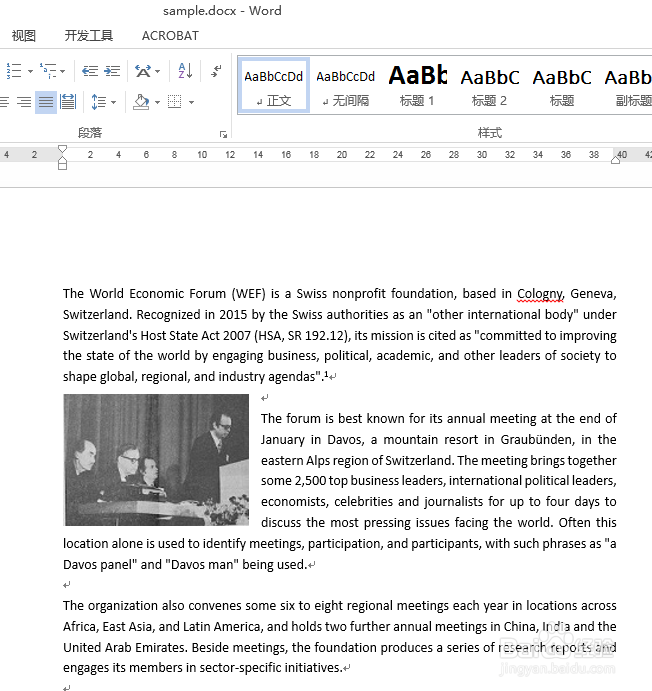Click text 'The organization also convenes'
The height and width of the screenshot is (691, 652).
tap(152, 606)
